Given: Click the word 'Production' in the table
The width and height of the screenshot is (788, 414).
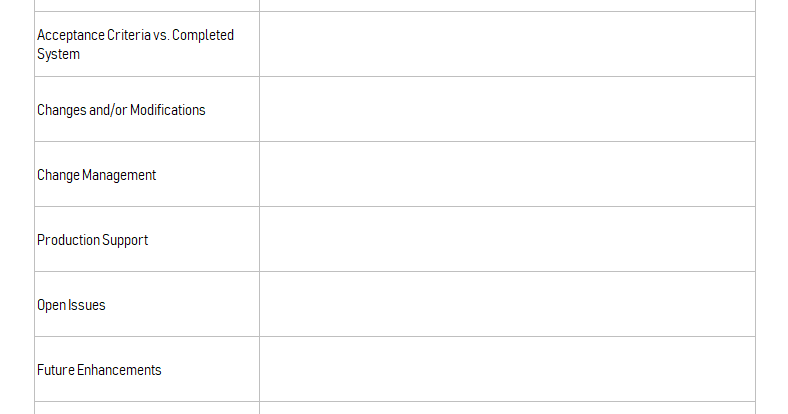Looking at the screenshot, I should click(x=68, y=240).
